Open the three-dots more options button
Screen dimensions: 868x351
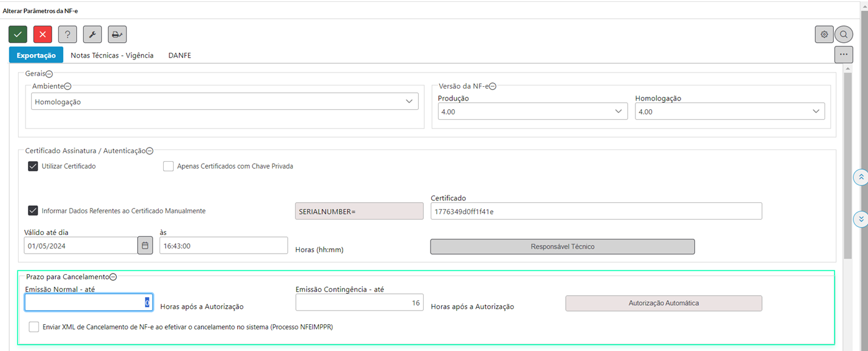(843, 55)
